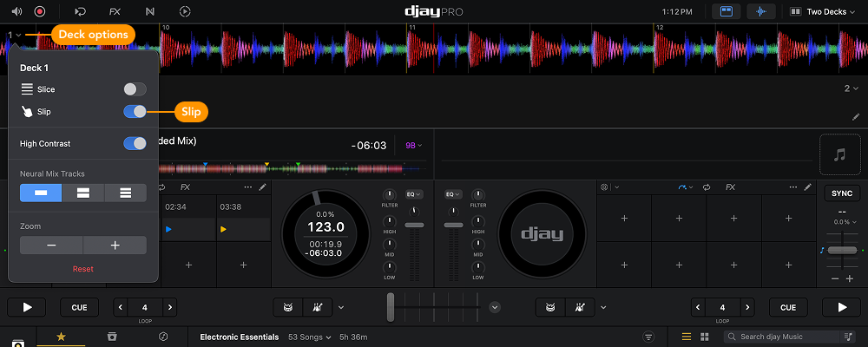Open the Deck 2 options chevron
Viewport: 868px width, 347px height.
coord(851,88)
